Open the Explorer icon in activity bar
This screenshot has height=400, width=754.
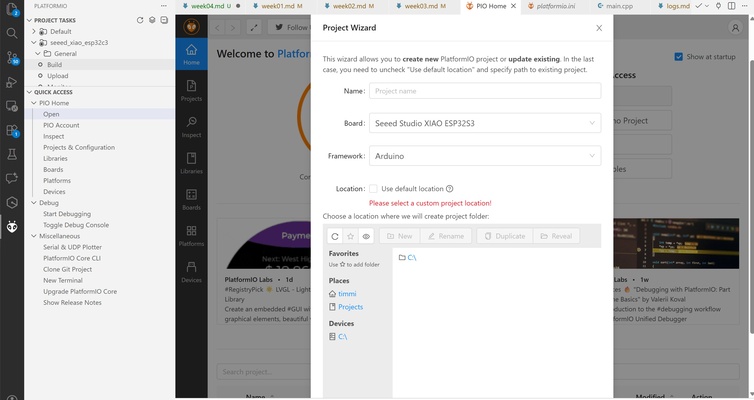pos(12,9)
